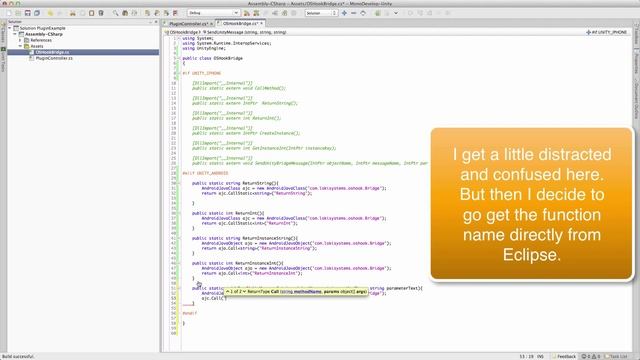Screen dimensions: 640x360
Task: Click the OSHookBridge class breadcrumb
Action: tap(182, 32)
